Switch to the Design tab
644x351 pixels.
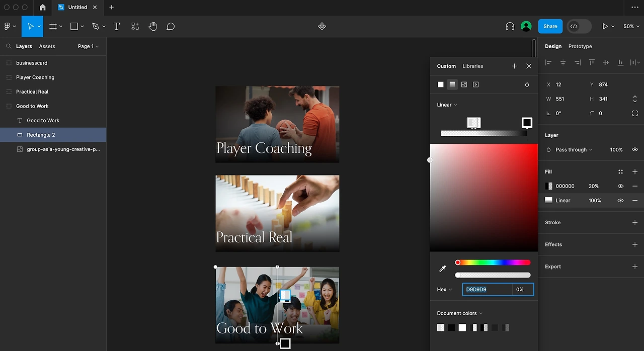click(553, 46)
